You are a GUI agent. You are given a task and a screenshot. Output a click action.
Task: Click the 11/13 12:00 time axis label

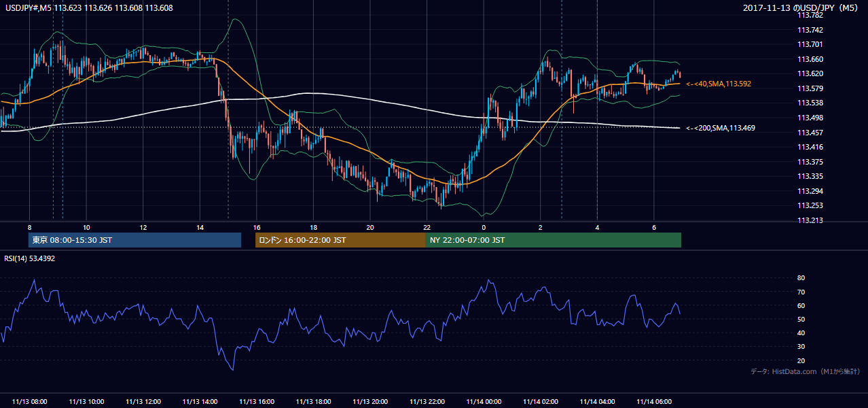pos(143,402)
